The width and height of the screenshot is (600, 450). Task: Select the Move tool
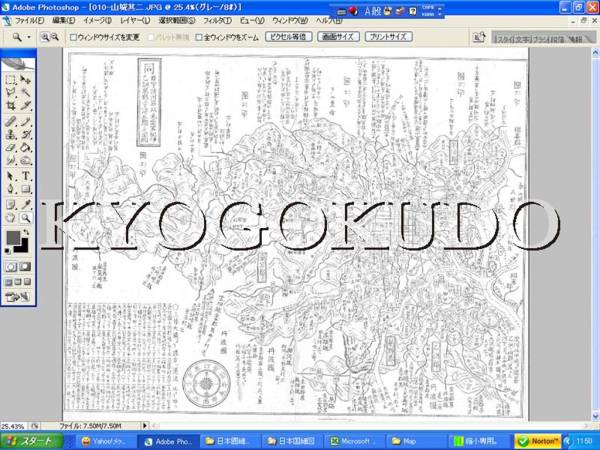click(26, 80)
